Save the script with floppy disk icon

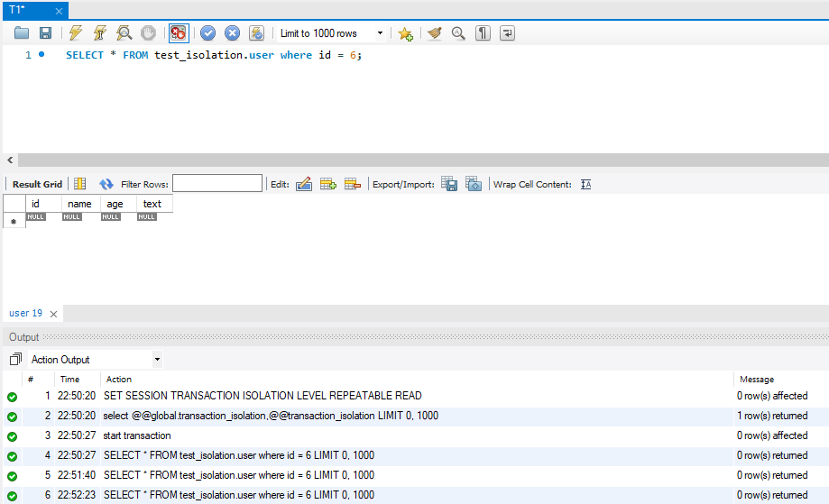click(45, 33)
